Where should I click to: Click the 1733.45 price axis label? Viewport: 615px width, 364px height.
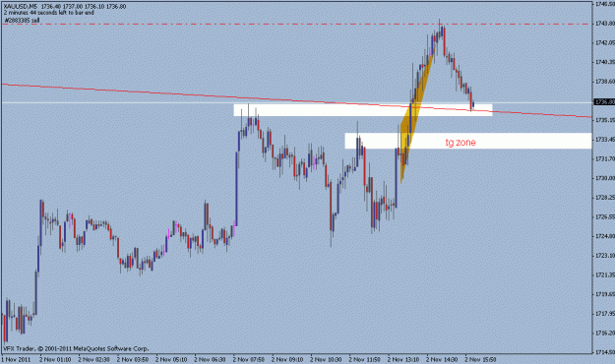click(x=605, y=140)
